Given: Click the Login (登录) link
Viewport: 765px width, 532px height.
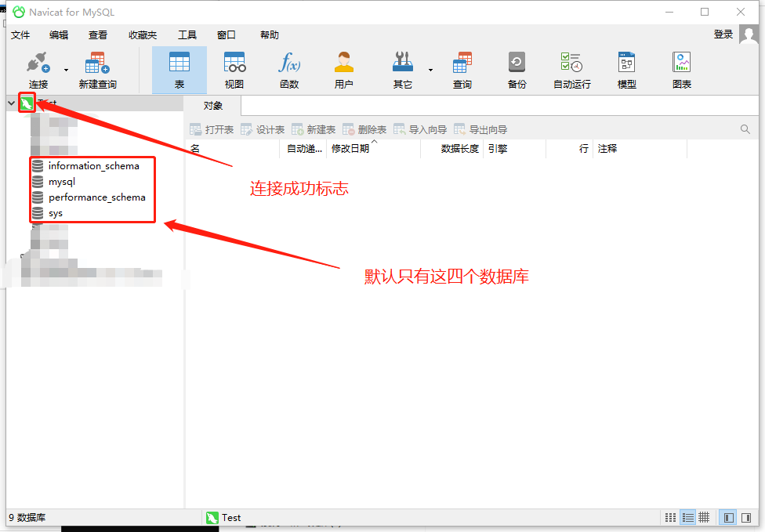Looking at the screenshot, I should [723, 34].
